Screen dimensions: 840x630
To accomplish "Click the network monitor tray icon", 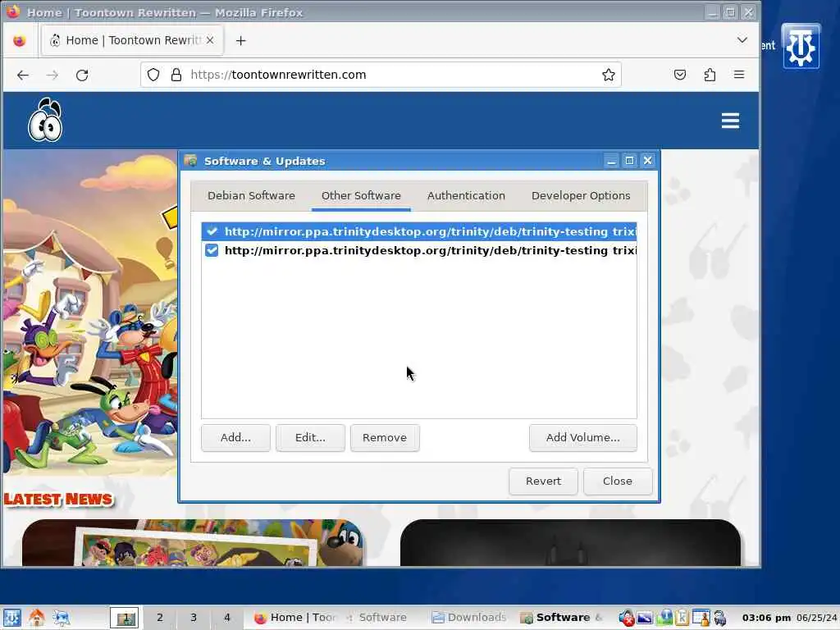I will coord(664,618).
